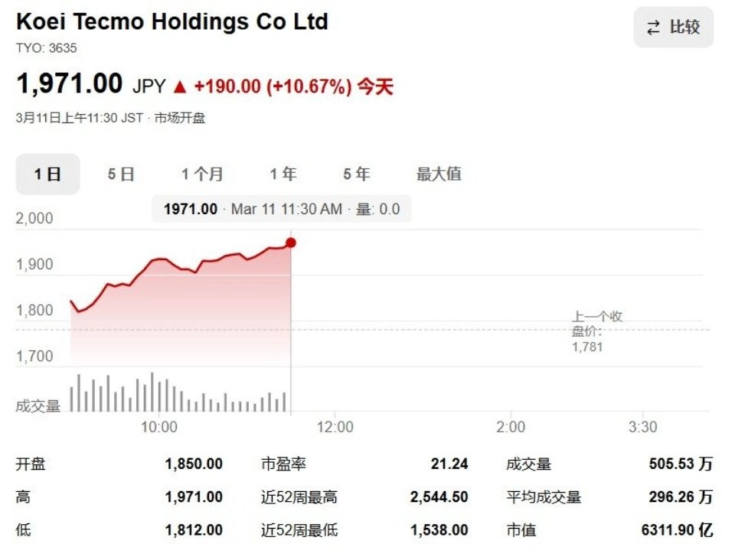This screenshot has width=735, height=560.
Task: Click the TYO: 3635 ticker text
Action: (x=46, y=48)
